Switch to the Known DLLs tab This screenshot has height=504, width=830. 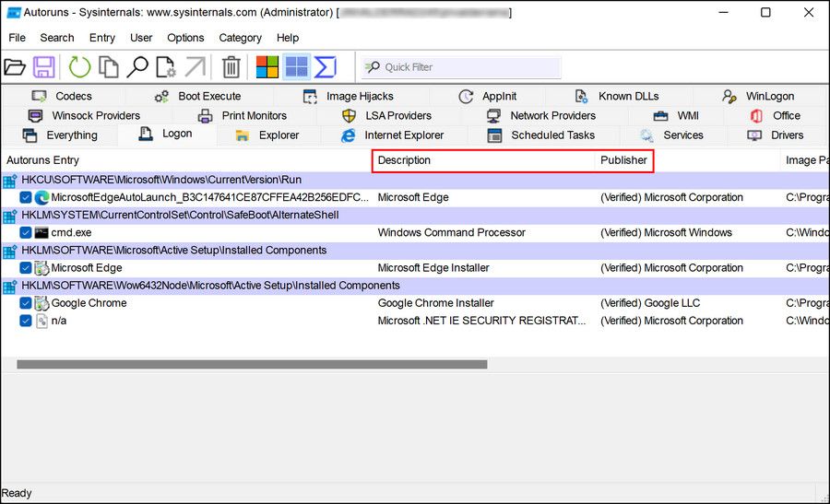tap(617, 96)
